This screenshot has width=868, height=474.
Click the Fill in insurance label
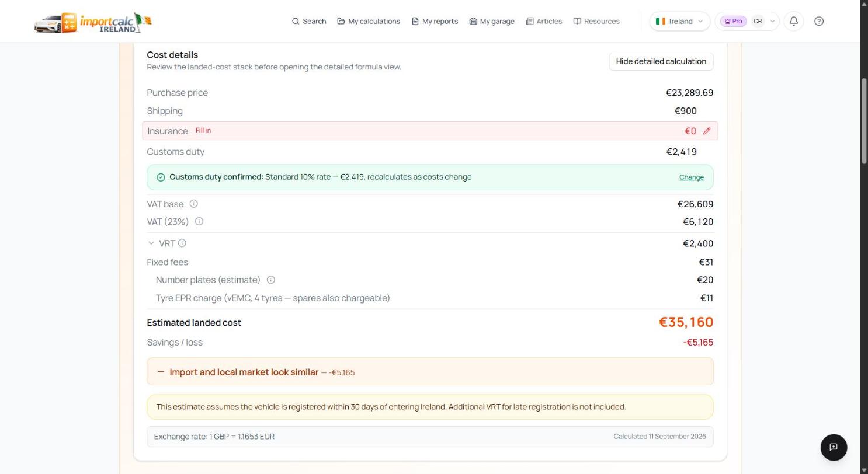pos(203,130)
